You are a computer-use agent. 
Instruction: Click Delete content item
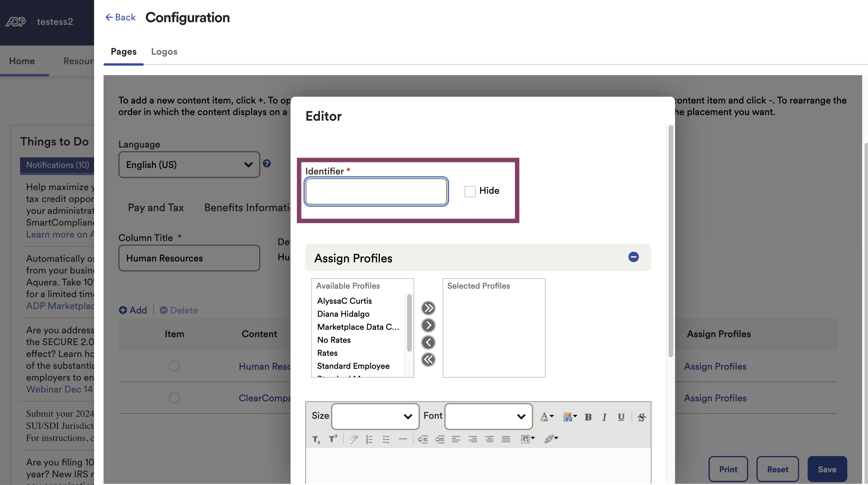point(179,310)
